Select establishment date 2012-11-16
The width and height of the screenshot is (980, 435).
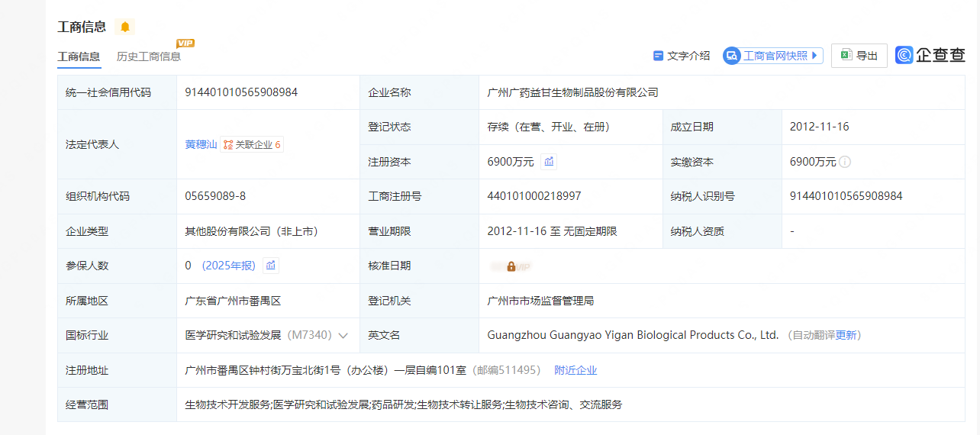coord(819,127)
